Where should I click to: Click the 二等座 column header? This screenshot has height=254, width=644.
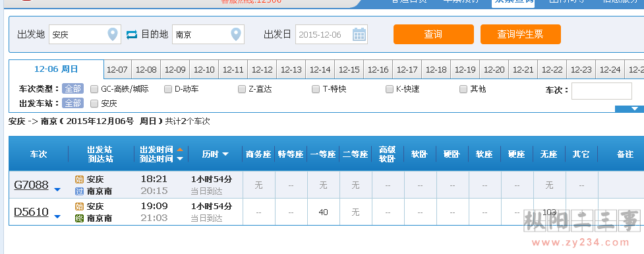pyautogui.click(x=356, y=154)
